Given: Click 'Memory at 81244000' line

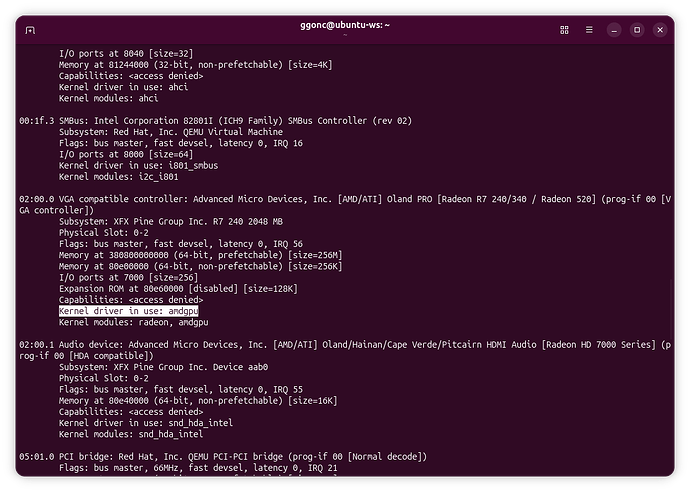Looking at the screenshot, I should 195,65.
